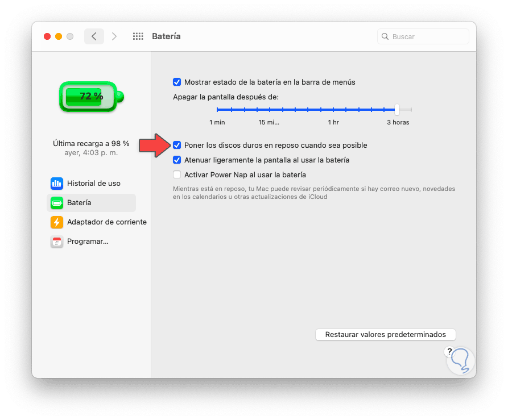Screen dimensions: 508x420
Task: Click the forward chevron arrow
Action: 114,36
